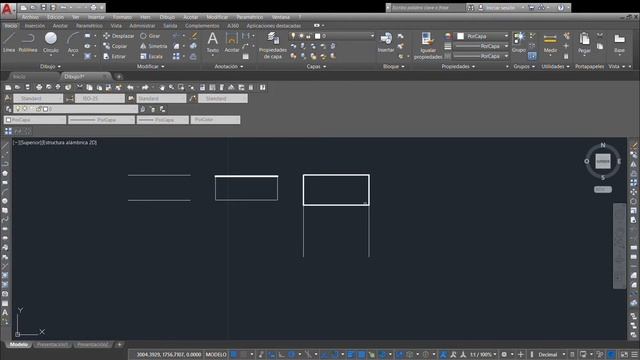Expand the Anotación panel dropdown
The height and width of the screenshot is (360, 640).
pos(228,66)
